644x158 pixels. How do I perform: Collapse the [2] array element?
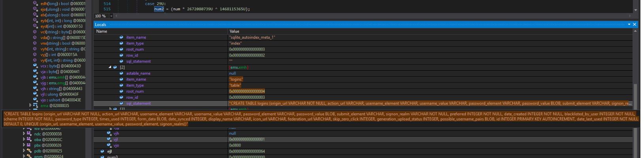coord(110,67)
